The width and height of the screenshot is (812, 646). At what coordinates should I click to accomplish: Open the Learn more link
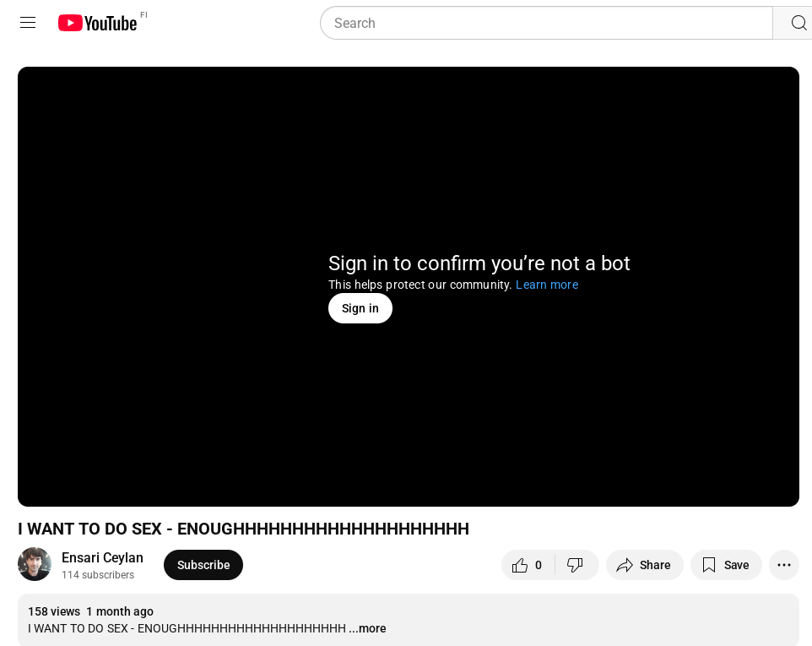pyautogui.click(x=547, y=285)
